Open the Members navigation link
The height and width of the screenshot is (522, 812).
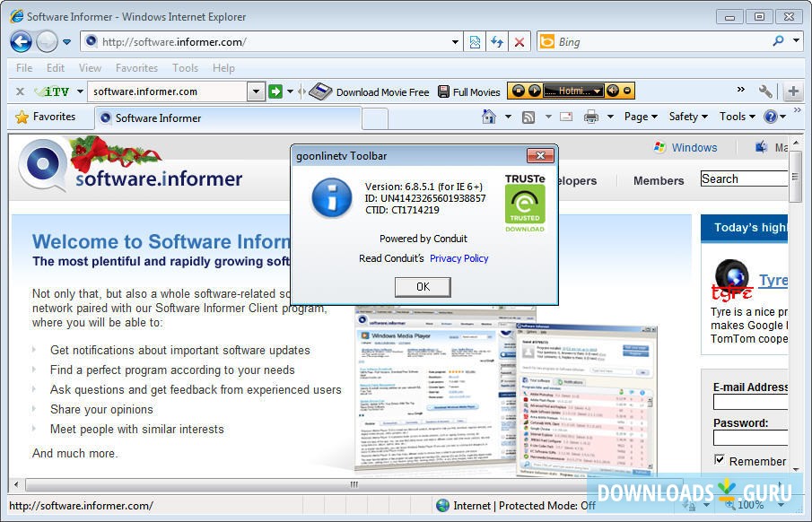click(x=659, y=181)
